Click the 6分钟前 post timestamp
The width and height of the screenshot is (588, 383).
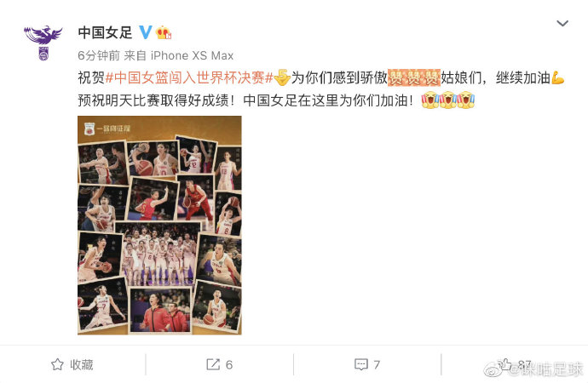point(99,56)
